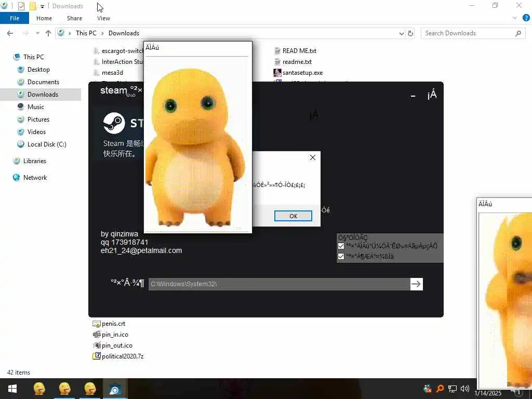Click the dinosaur image window at right
The height and width of the screenshot is (399, 532).
[x=505, y=294]
